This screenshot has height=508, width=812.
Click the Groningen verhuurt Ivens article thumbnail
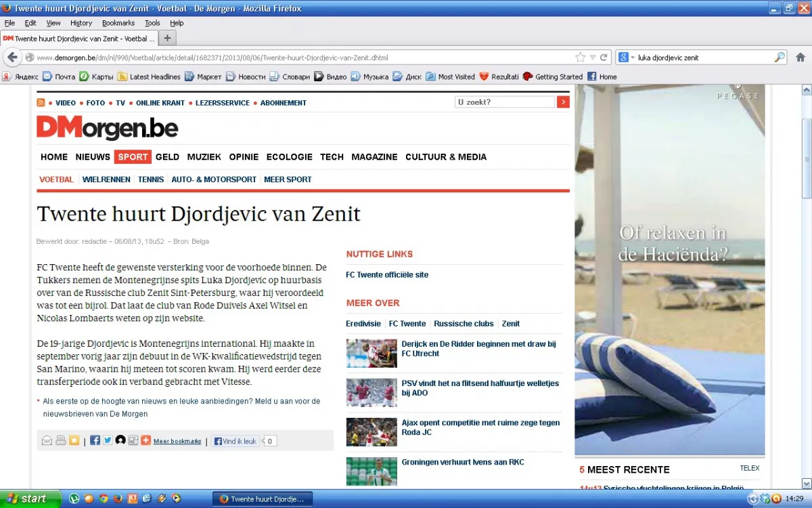click(x=371, y=471)
